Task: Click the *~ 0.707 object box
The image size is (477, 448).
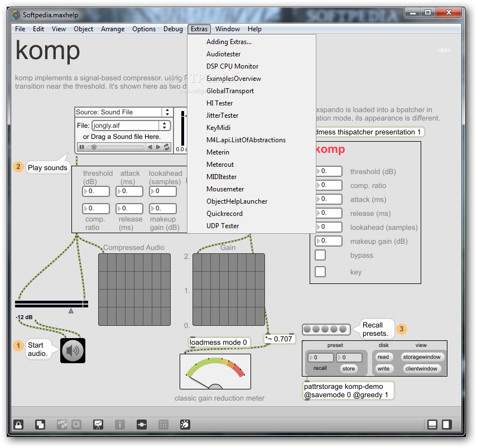Action: [x=280, y=339]
